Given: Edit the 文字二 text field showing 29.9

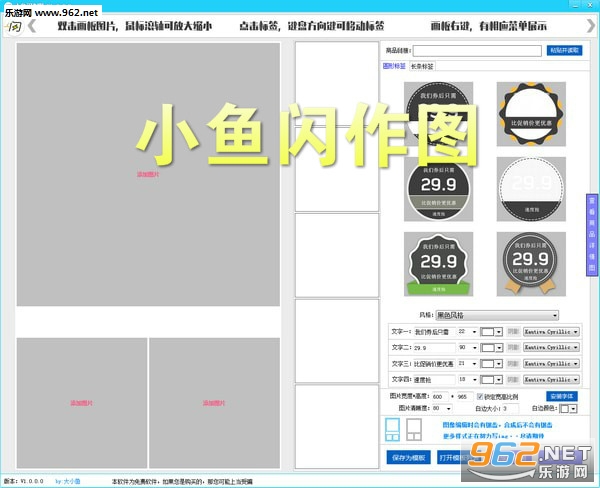Looking at the screenshot, I should pos(434,348).
